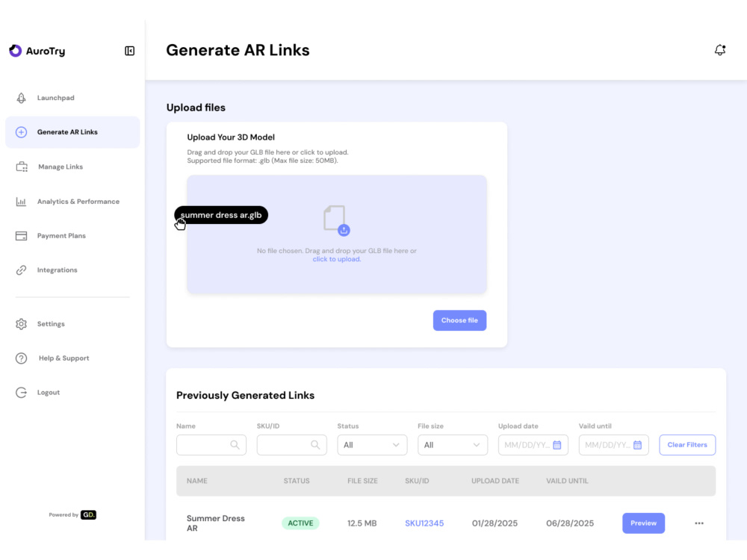Image resolution: width=747 pixels, height=560 pixels.
Task: Click the SKU/ID column header
Action: coord(417,482)
